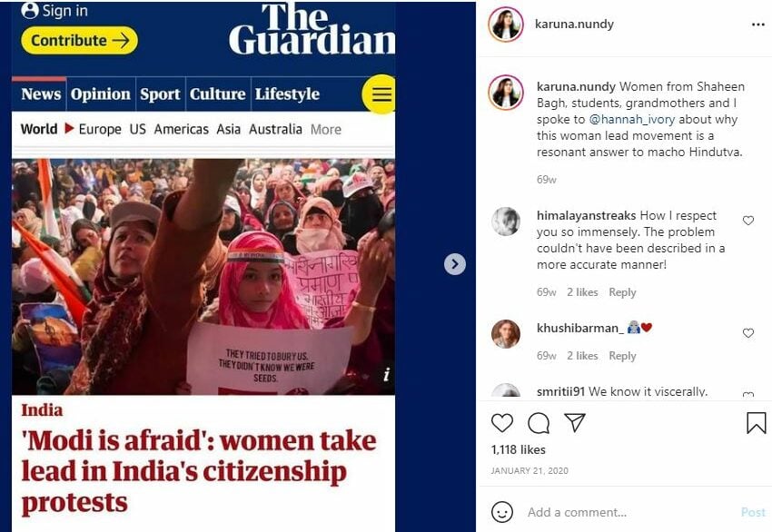
Task: Open karuna.nundy profile picture in header
Action: pyautogui.click(x=505, y=25)
